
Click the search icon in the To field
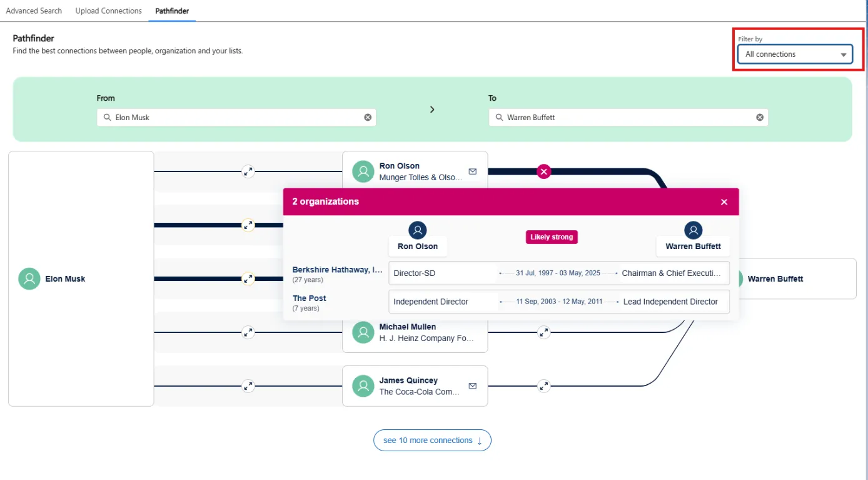499,118
